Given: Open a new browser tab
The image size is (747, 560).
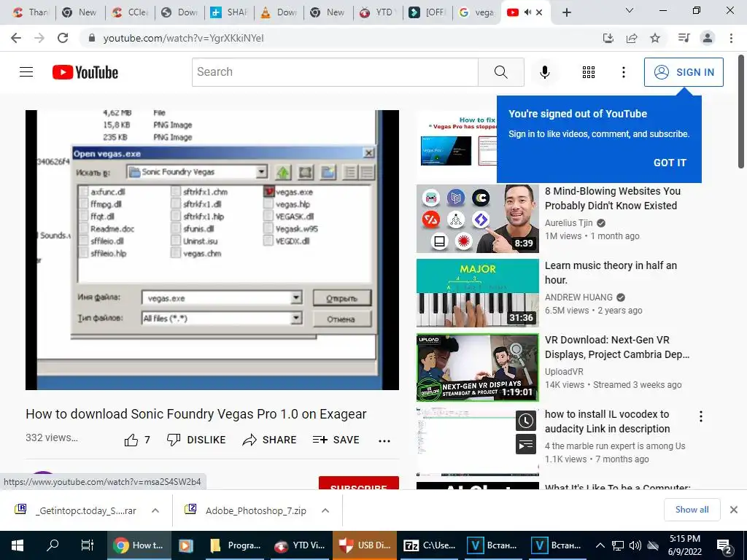Looking at the screenshot, I should [x=566, y=12].
